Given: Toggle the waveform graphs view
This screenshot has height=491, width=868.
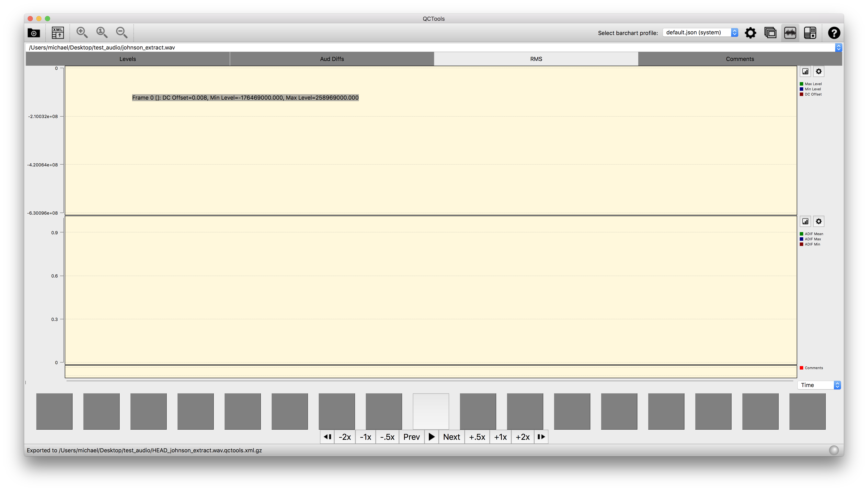Looking at the screenshot, I should 790,33.
